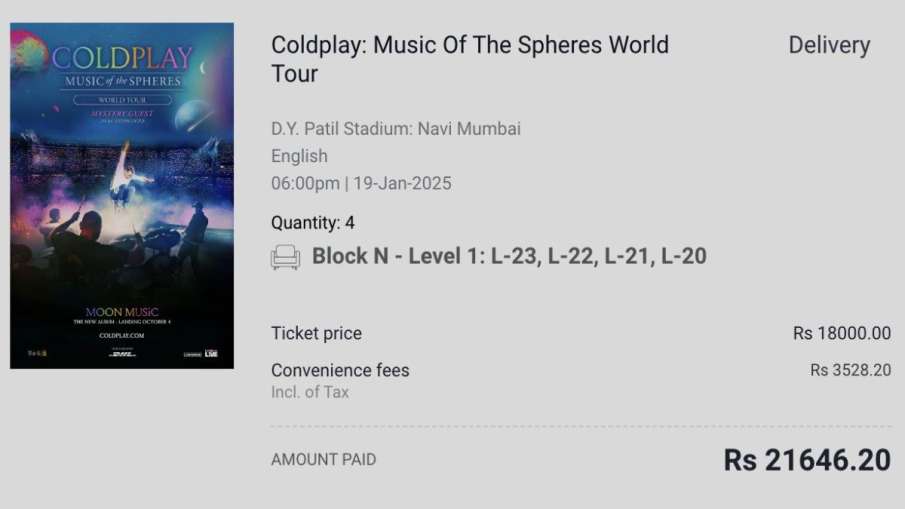Click the Delivery label
This screenshot has height=509, width=905.
coord(829,45)
